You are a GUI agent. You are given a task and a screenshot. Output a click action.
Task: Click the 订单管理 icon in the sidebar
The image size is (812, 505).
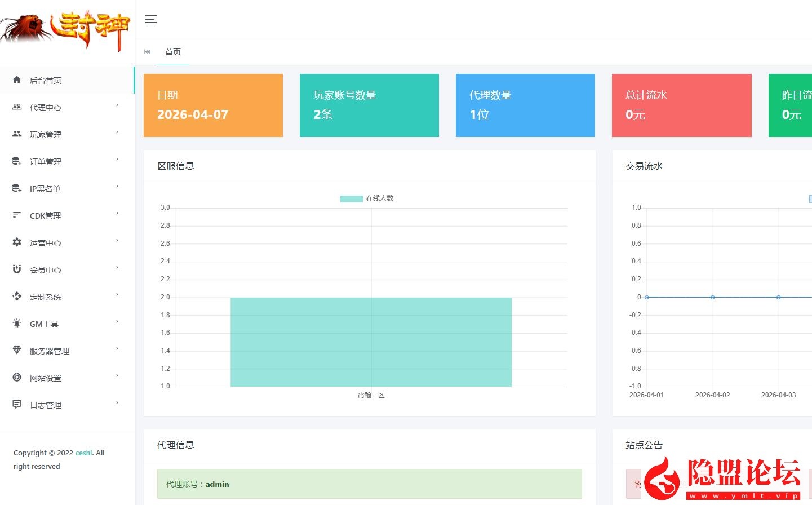(17, 161)
